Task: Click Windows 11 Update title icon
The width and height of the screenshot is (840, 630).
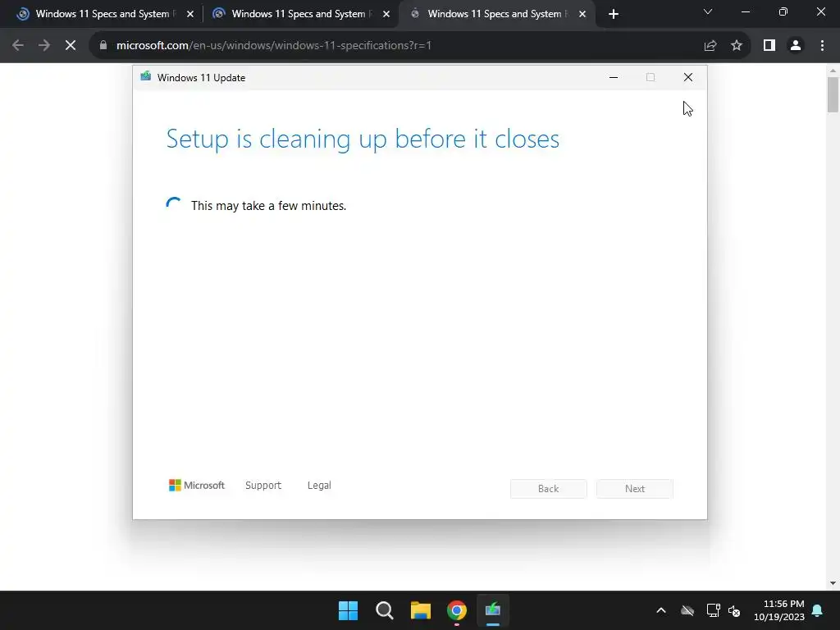Action: [x=146, y=76]
